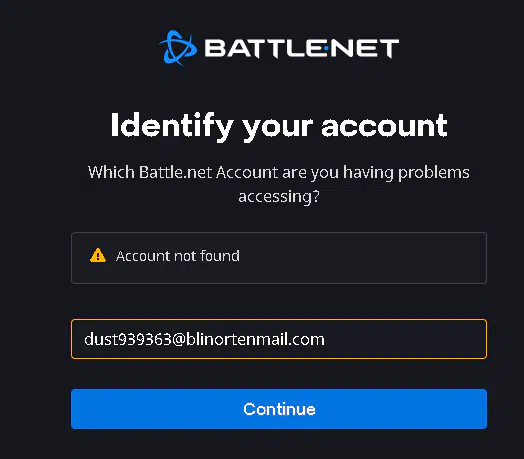Click the right edge of the blue Continue button
524x459 pixels.
482,409
